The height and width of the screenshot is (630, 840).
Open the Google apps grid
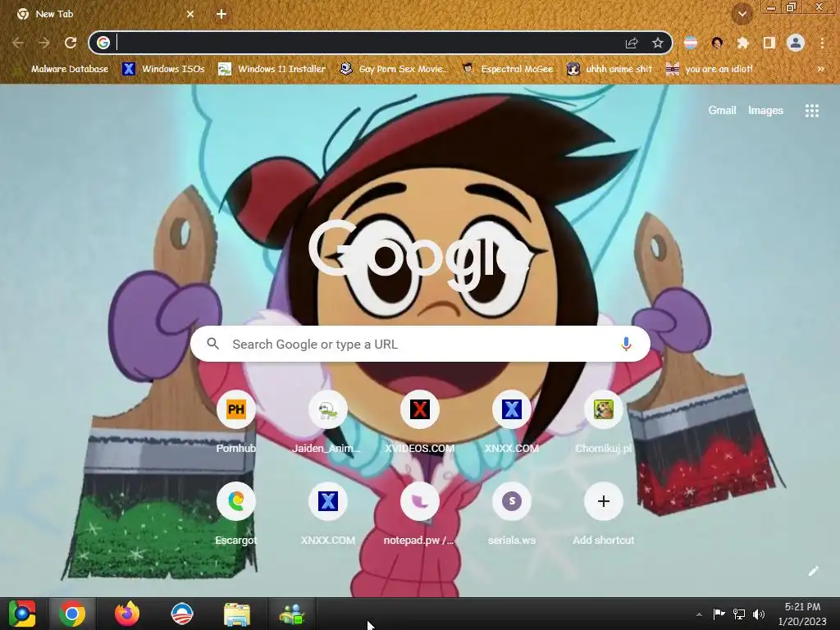point(811,111)
